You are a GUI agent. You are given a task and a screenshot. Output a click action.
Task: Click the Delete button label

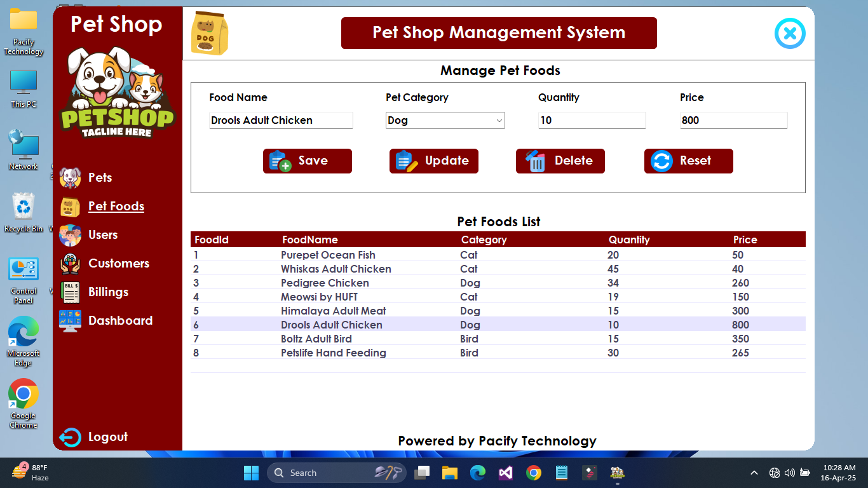click(574, 161)
